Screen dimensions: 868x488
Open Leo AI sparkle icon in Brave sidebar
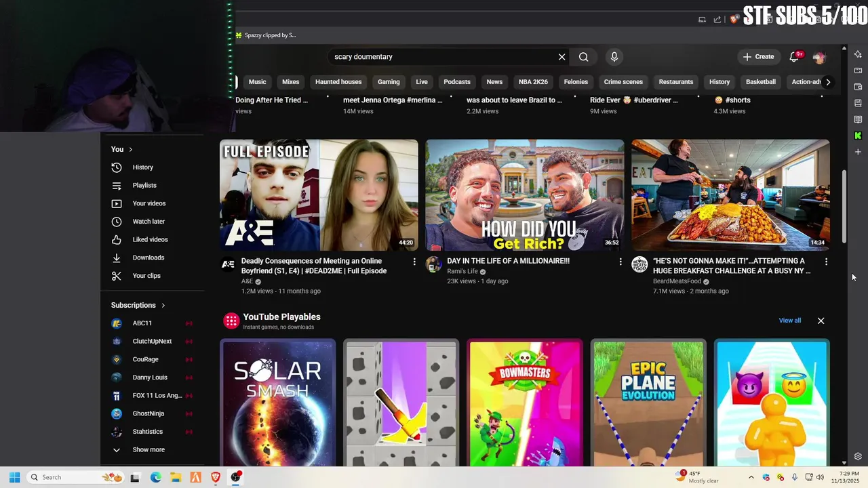(x=858, y=54)
